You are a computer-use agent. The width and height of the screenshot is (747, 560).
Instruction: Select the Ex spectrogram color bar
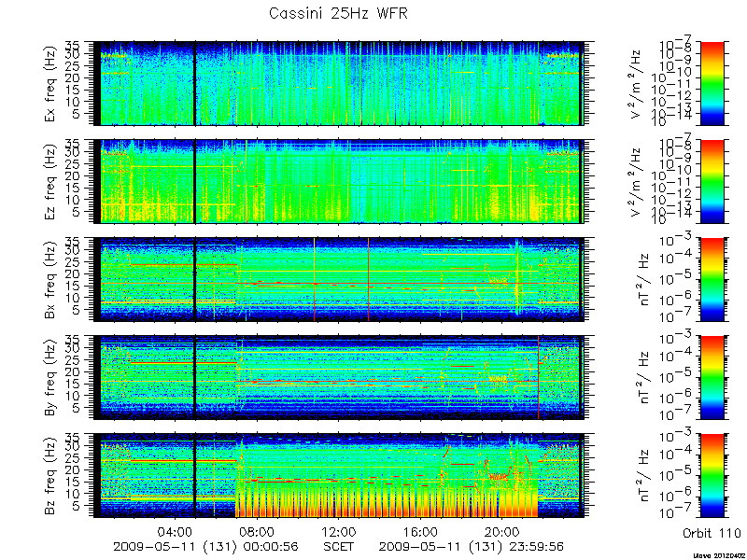click(712, 83)
